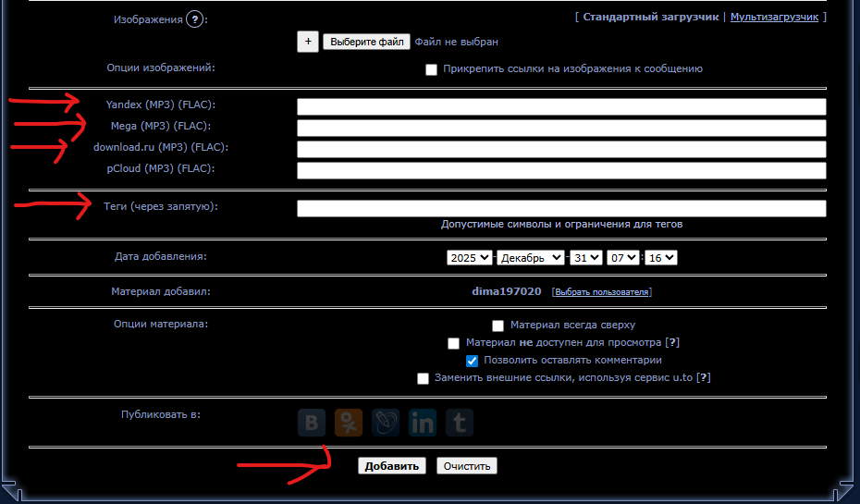Click the Выбрать пользователя link

(x=601, y=292)
